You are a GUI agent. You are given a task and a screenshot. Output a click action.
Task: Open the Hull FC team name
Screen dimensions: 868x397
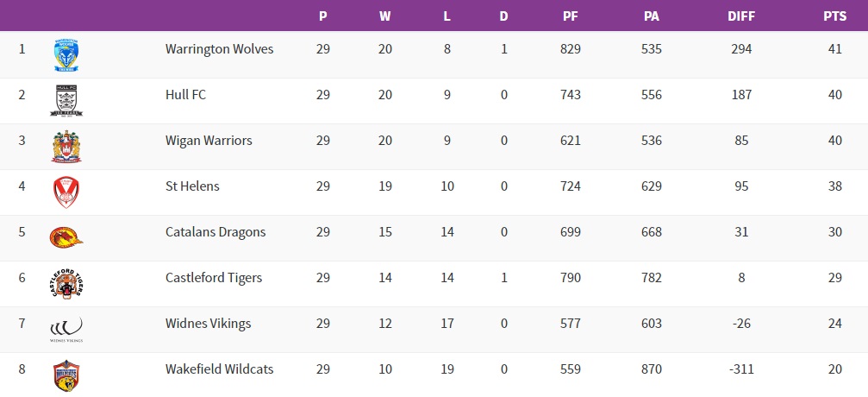(x=185, y=95)
